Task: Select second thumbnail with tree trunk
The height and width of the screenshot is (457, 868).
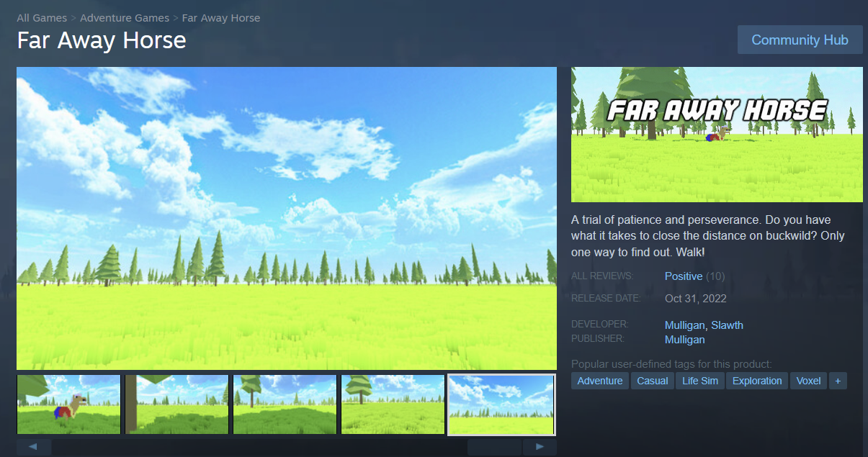Action: tap(177, 404)
